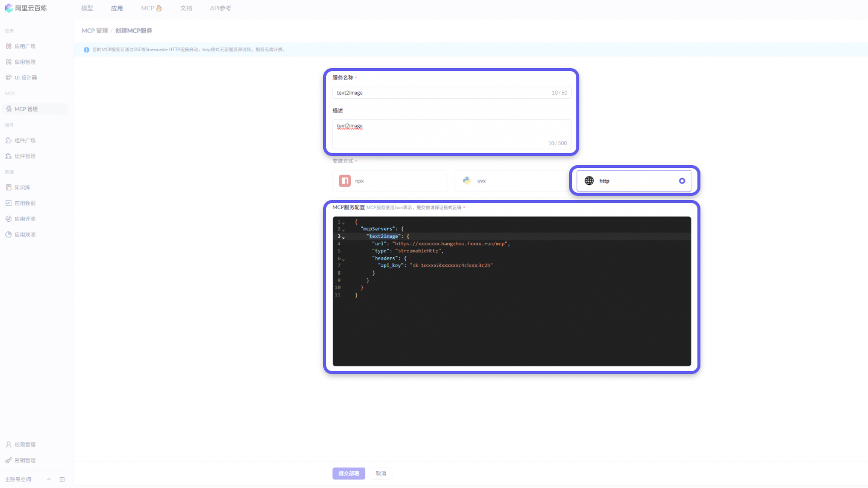Select the uvx installation method
Viewport: 868px width, 488px height.
511,180
